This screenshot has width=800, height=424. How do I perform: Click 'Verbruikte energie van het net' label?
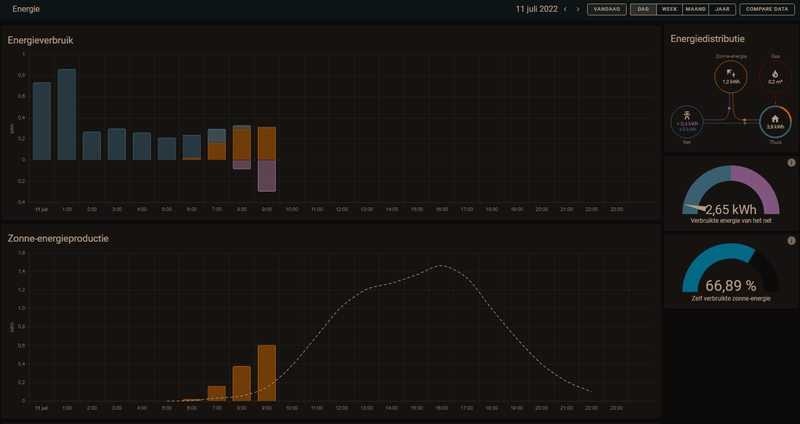731,221
